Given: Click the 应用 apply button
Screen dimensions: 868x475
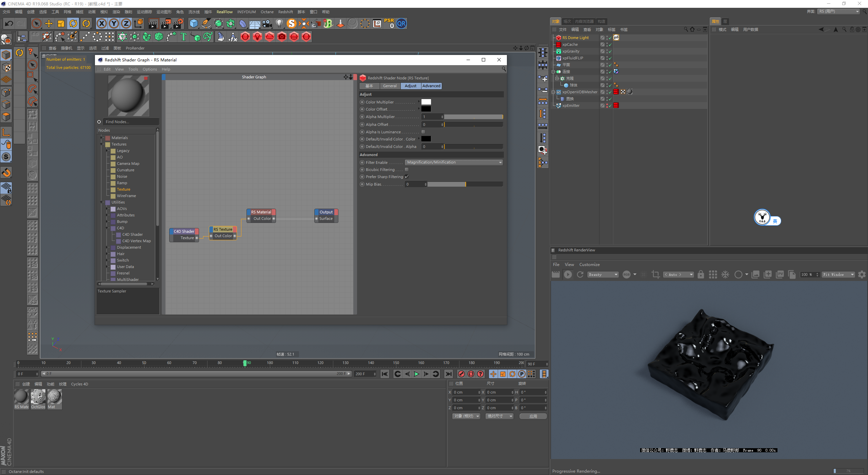Looking at the screenshot, I should point(533,416).
